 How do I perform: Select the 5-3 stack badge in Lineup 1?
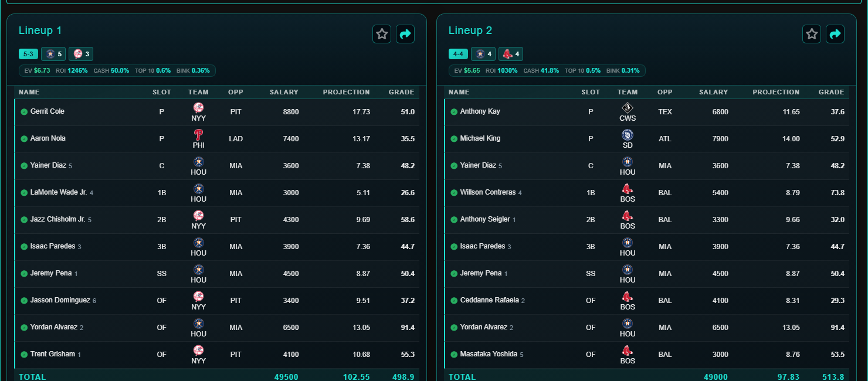coord(28,54)
